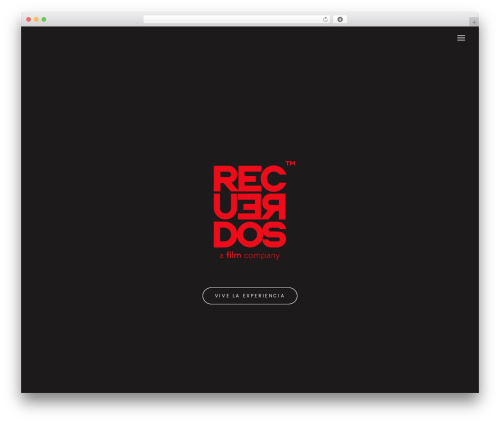Image resolution: width=500 pixels, height=423 pixels.
Task: Minimize window using yellow dot
Action: tap(36, 19)
